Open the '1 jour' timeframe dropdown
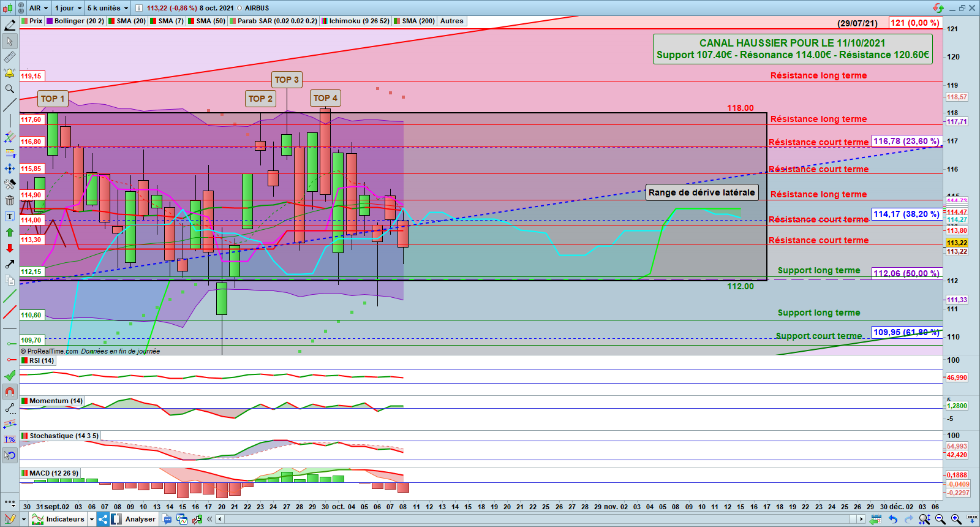 pyautogui.click(x=68, y=8)
